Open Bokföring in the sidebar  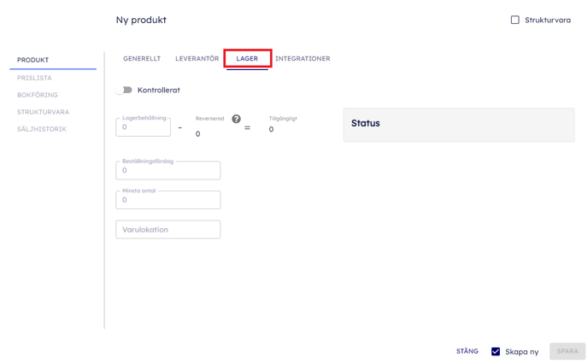tap(38, 95)
